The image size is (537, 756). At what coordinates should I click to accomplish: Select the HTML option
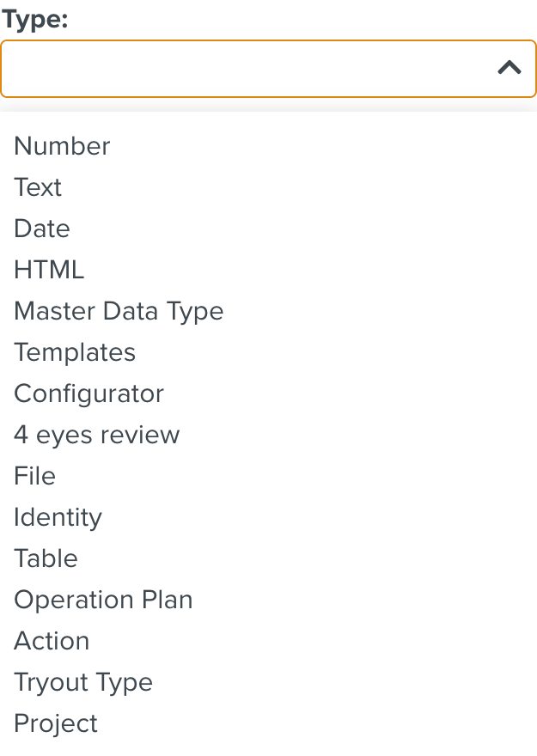point(48,270)
